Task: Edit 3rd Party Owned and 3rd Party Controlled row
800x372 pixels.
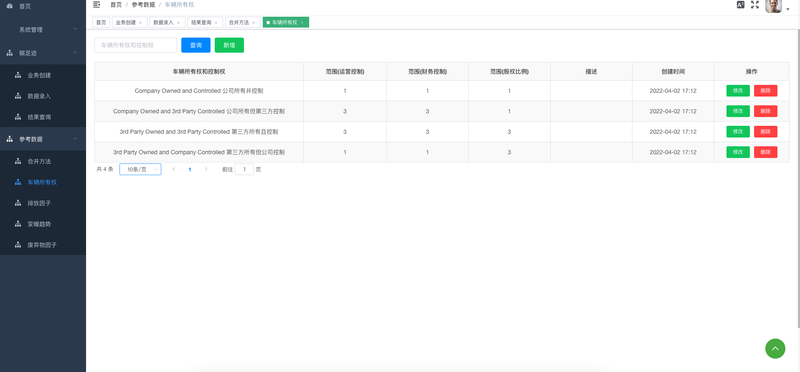Action: pyautogui.click(x=738, y=132)
